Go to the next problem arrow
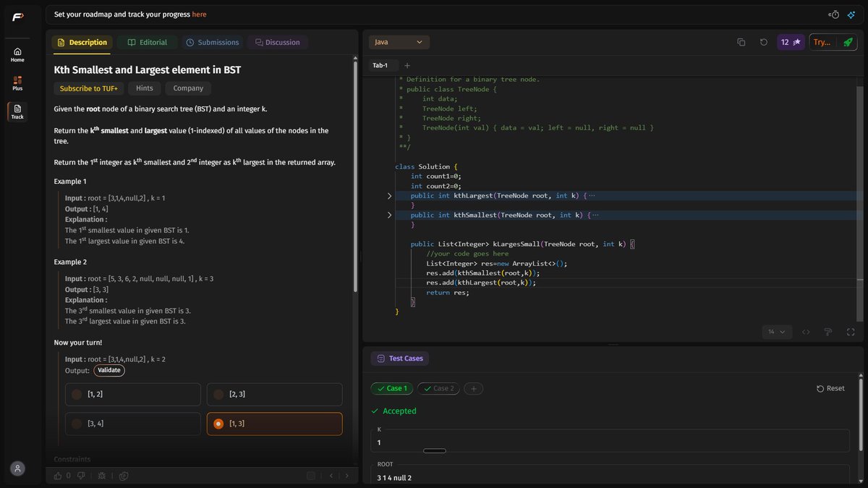868x488 pixels. pyautogui.click(x=347, y=476)
